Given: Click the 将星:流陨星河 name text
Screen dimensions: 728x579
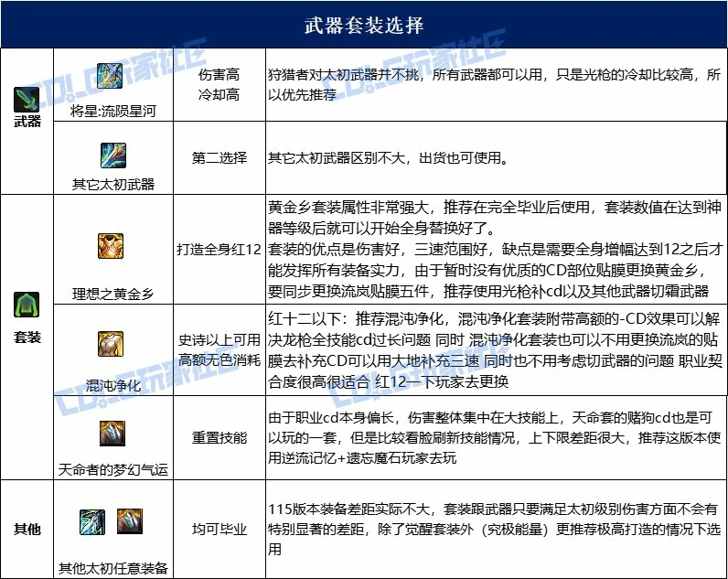Looking at the screenshot, I should tap(113, 111).
